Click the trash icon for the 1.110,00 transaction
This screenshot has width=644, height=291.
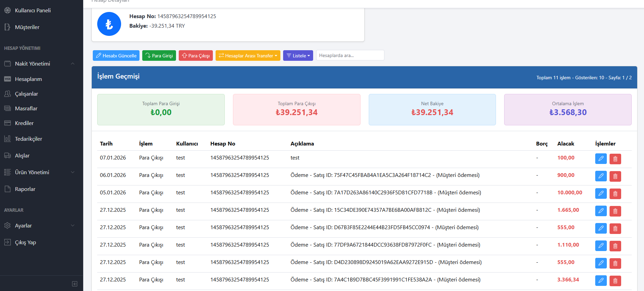click(x=615, y=246)
